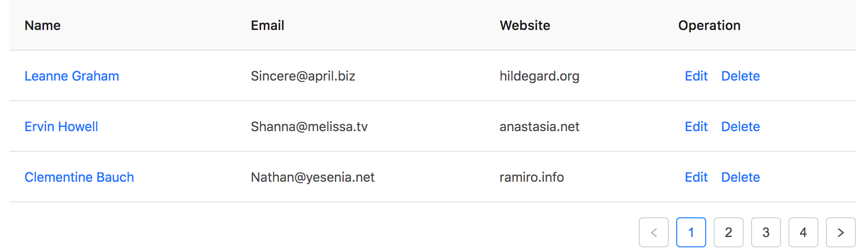Delete the Ervin Howell entry
The image size is (868, 252).
pyautogui.click(x=740, y=126)
